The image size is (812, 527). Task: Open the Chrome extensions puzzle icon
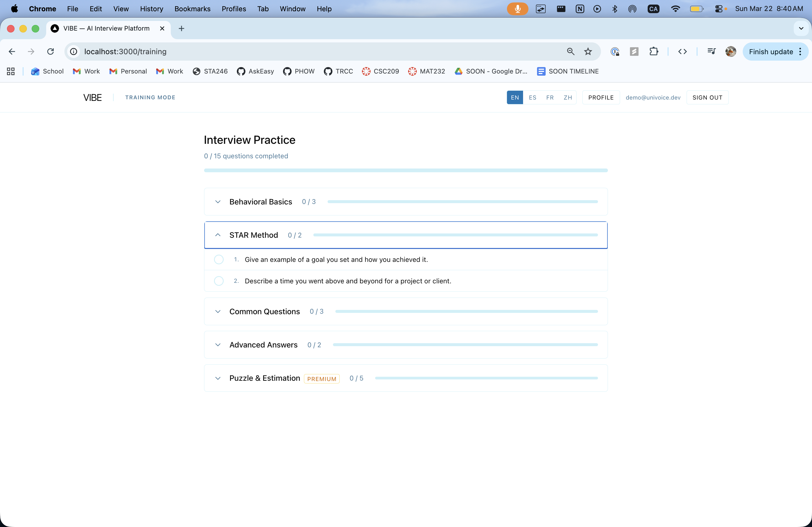653,52
